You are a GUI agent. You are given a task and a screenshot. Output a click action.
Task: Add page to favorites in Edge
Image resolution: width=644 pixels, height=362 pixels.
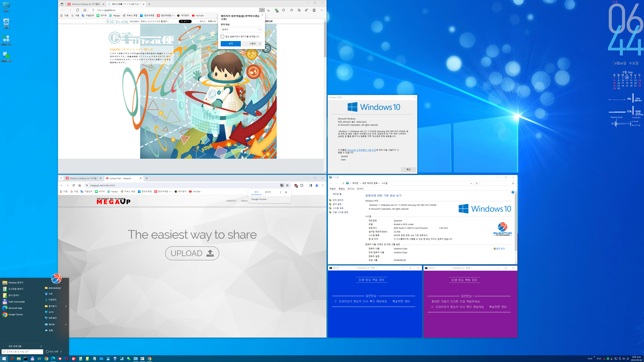(x=268, y=10)
